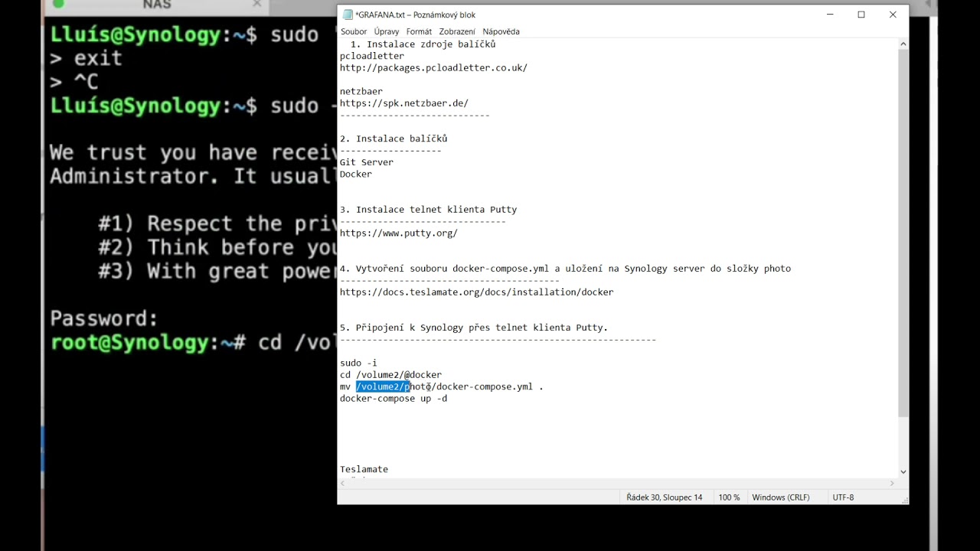This screenshot has width=980, height=551.
Task: Select the NAS tab in the terminal window
Action: [157, 5]
